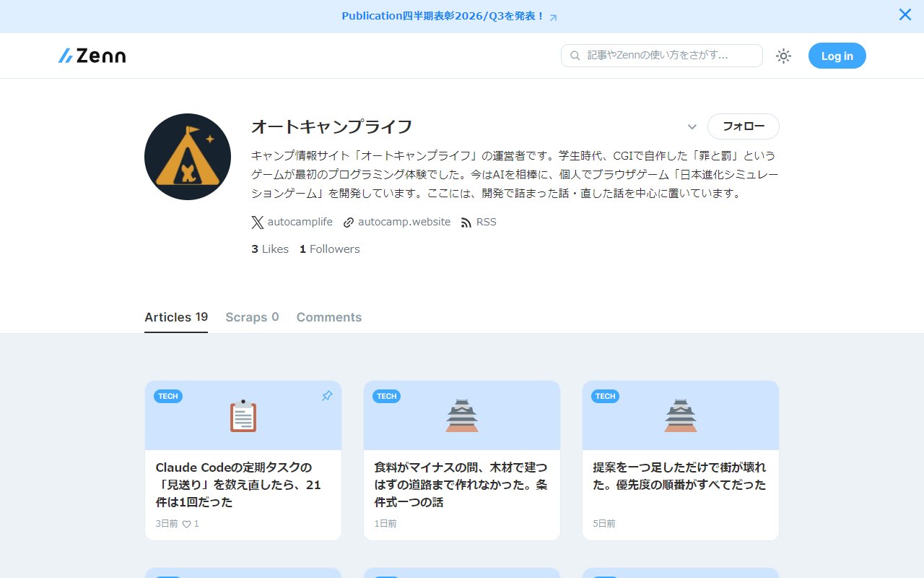The height and width of the screenshot is (578, 924).
Task: Click TECH badge on 提案を一つ足した card
Action: click(x=606, y=396)
